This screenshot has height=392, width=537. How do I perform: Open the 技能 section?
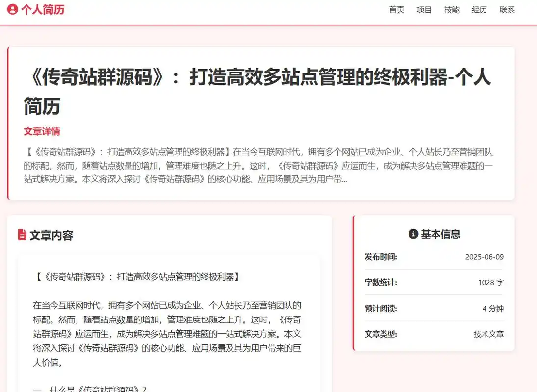[x=452, y=10]
